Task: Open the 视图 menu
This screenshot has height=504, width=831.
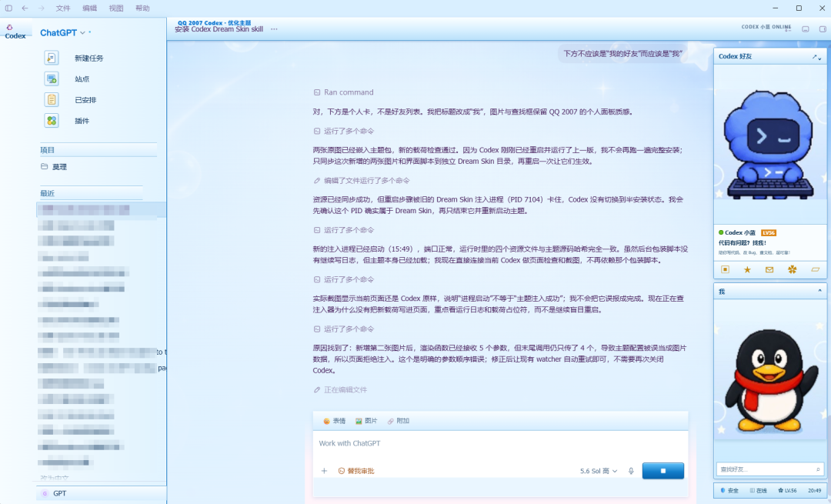Action: pyautogui.click(x=116, y=8)
